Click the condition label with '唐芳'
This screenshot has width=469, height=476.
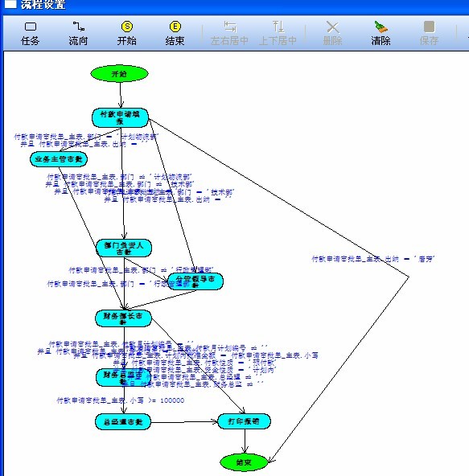(373, 259)
